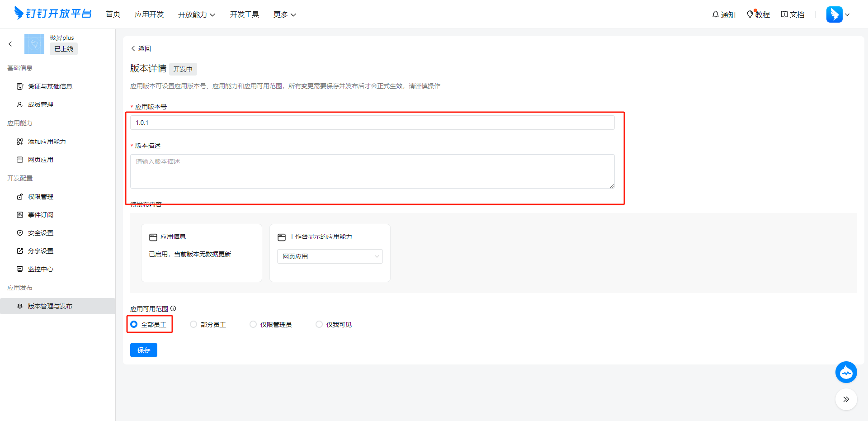The image size is (868, 421).
Task: Click the 极昇plus app thumbnail
Action: pyautogui.click(x=34, y=44)
